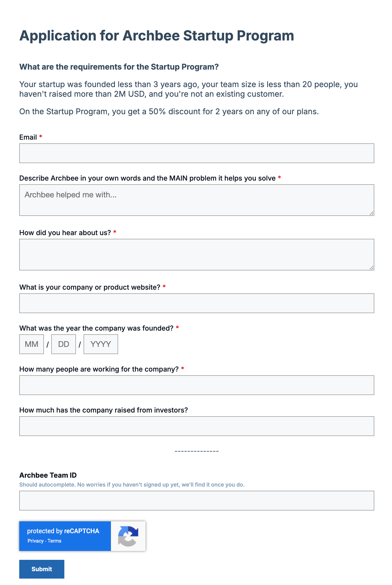This screenshot has width=392, height=585.
Task: Select the MM month field
Action: [31, 344]
